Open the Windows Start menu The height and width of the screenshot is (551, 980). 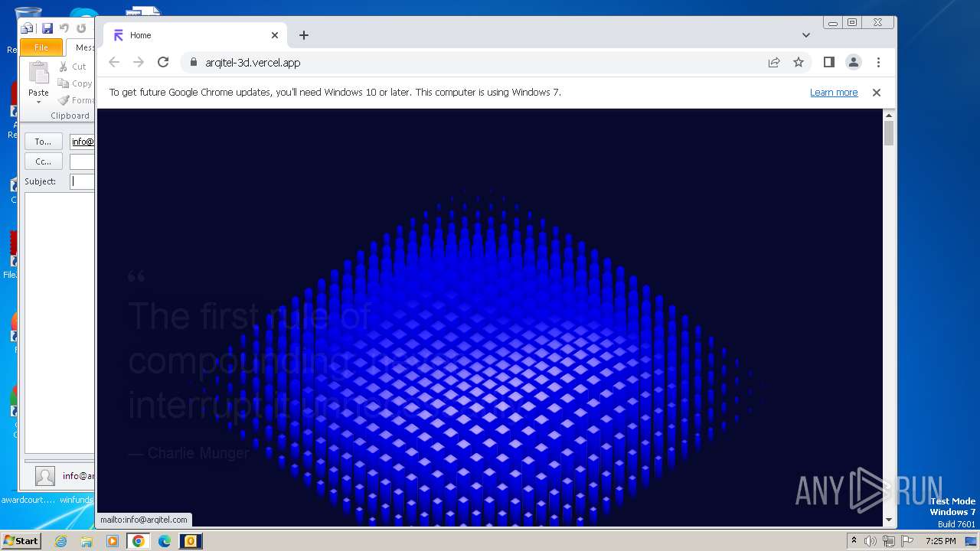click(21, 540)
